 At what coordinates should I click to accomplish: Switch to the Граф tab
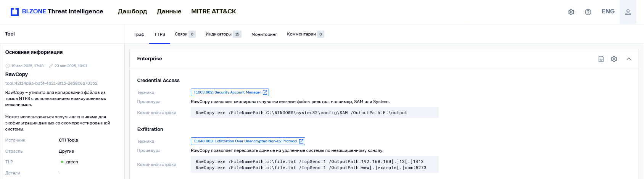point(139,34)
